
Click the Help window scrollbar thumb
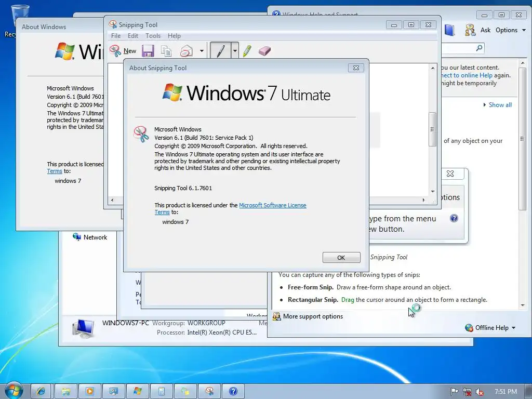tap(523, 139)
